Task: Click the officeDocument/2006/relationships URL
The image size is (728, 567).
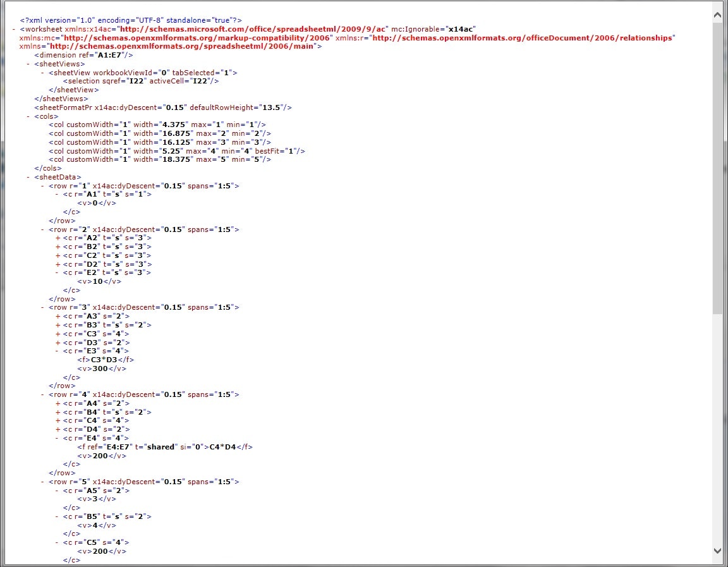Action: pos(523,38)
